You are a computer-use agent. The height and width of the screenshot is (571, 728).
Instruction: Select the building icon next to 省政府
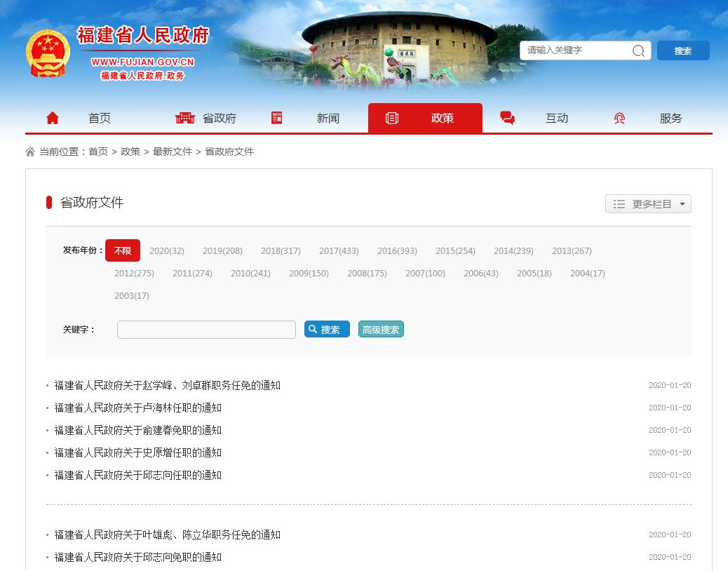pos(184,118)
